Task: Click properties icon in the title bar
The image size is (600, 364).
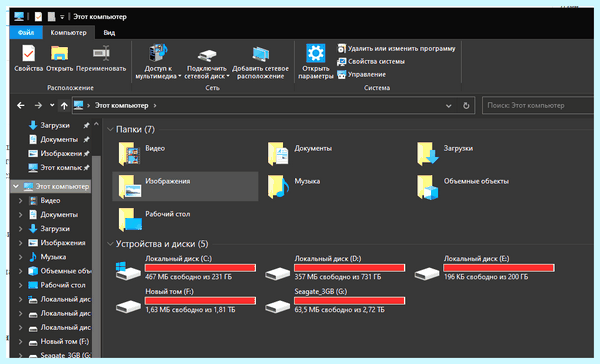Action: (x=38, y=16)
